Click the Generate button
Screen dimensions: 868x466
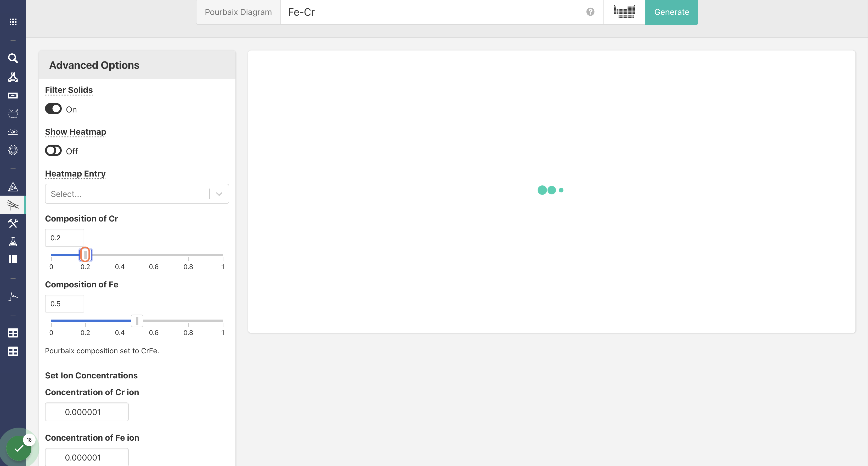pyautogui.click(x=671, y=12)
